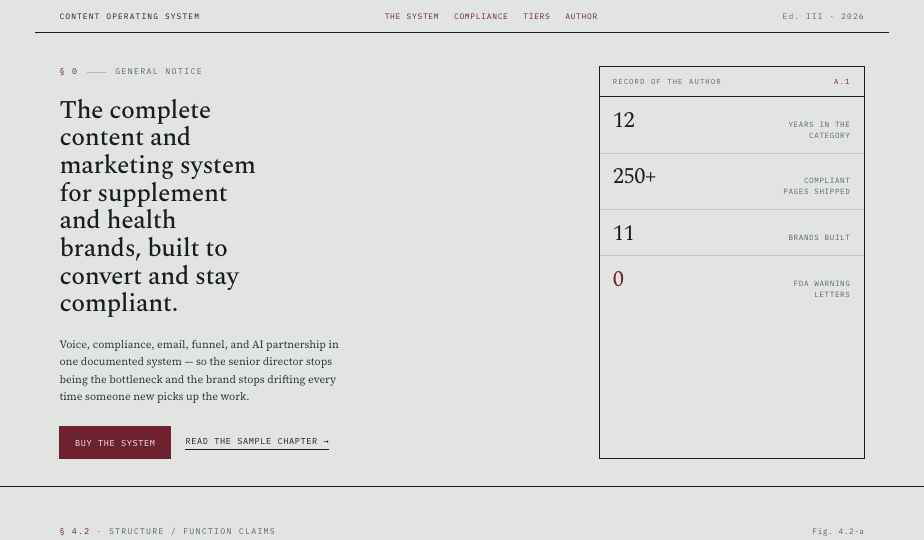
Task: Click the General Notice section label
Action: point(159,71)
